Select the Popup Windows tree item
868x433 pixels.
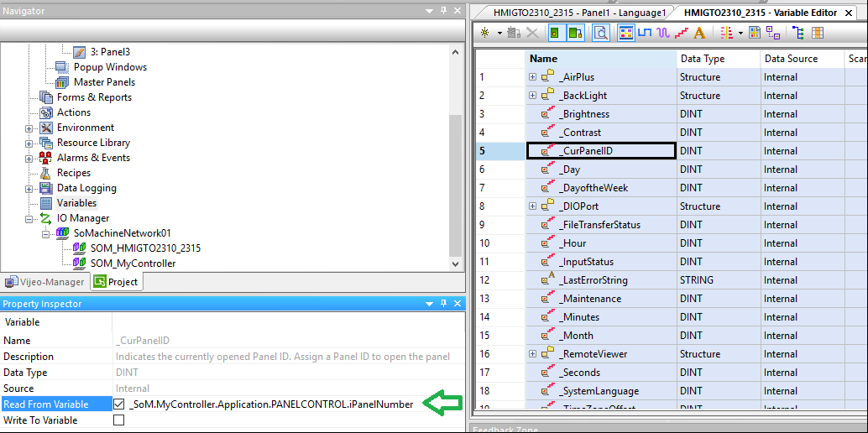tap(110, 67)
